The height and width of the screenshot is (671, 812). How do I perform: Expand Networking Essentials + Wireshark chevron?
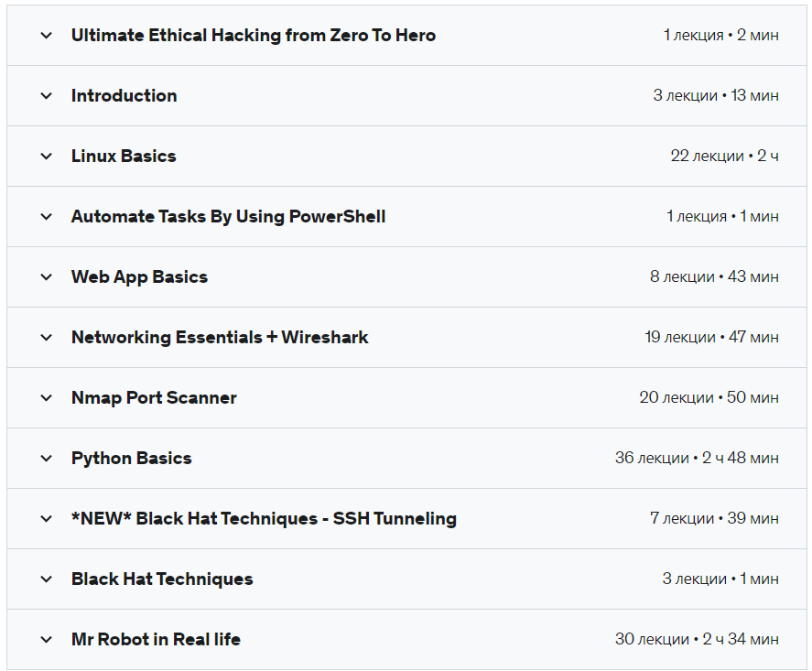47,338
